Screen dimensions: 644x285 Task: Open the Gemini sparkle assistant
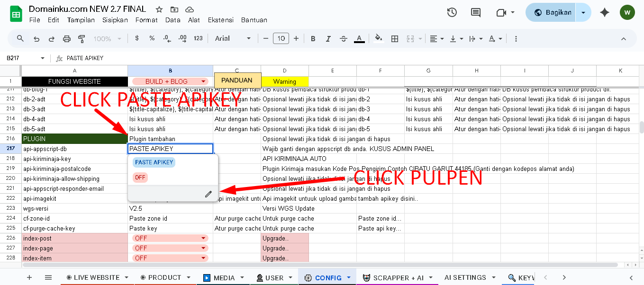point(605,12)
